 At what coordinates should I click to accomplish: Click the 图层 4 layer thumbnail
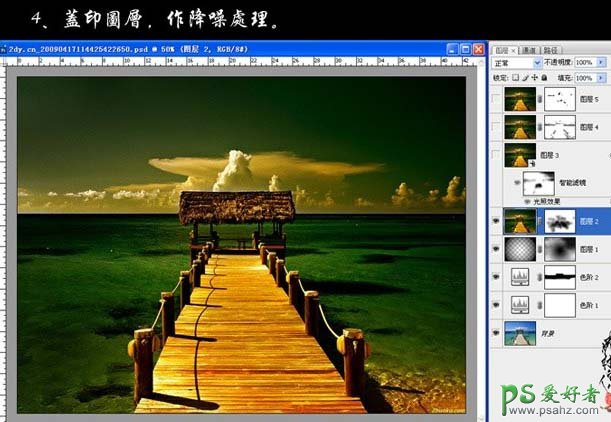(519, 127)
